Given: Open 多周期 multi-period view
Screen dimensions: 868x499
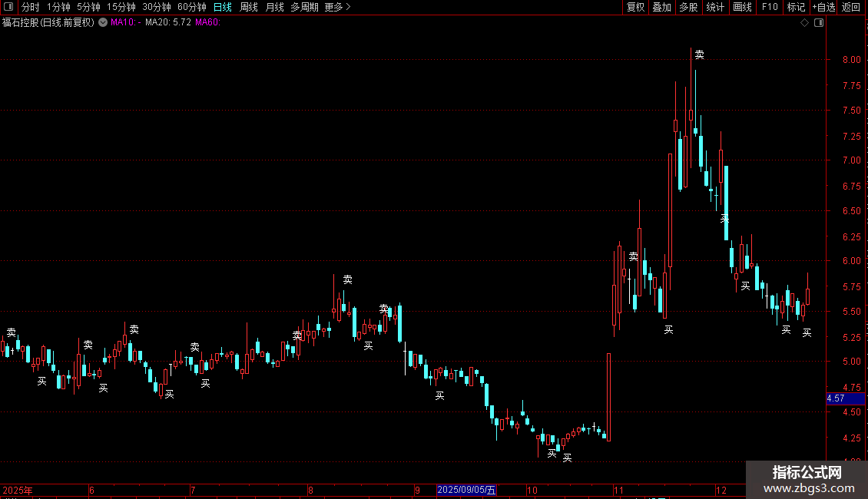Looking at the screenshot, I should coord(304,7).
